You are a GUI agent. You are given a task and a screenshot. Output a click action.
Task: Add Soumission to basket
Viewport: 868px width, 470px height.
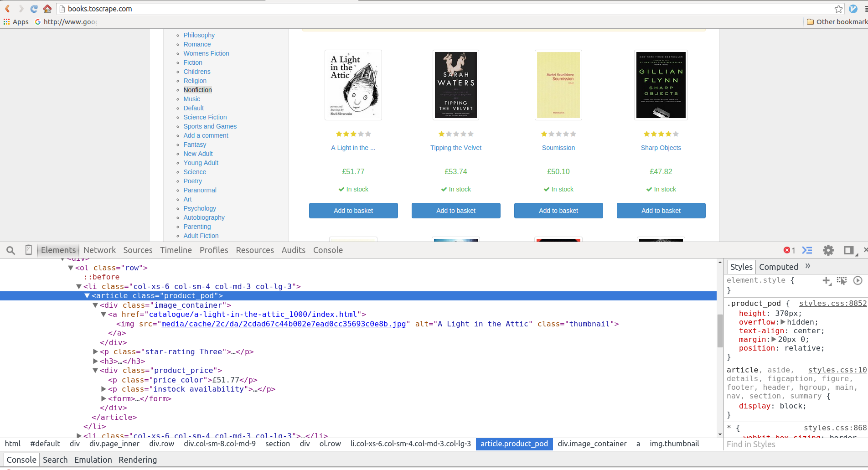coord(558,211)
